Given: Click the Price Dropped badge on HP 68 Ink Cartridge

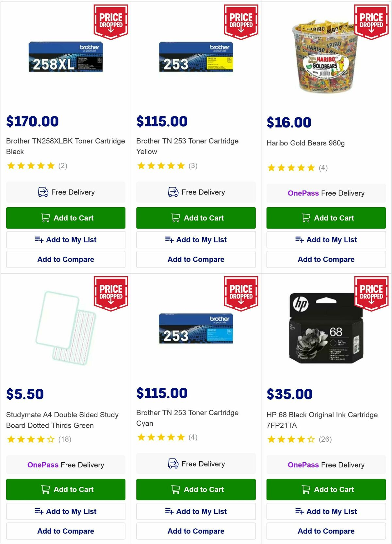Looking at the screenshot, I should [x=371, y=293].
